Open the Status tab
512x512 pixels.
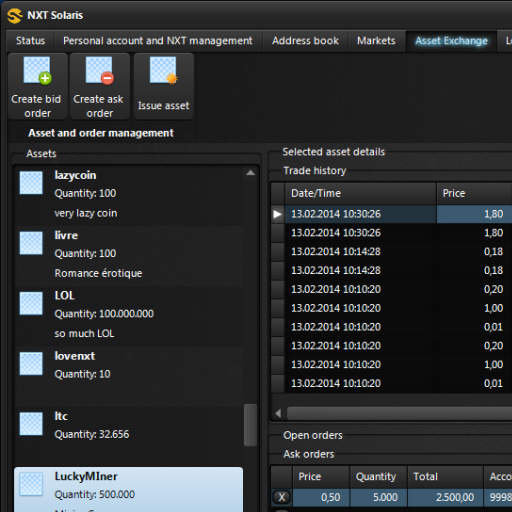point(31,41)
